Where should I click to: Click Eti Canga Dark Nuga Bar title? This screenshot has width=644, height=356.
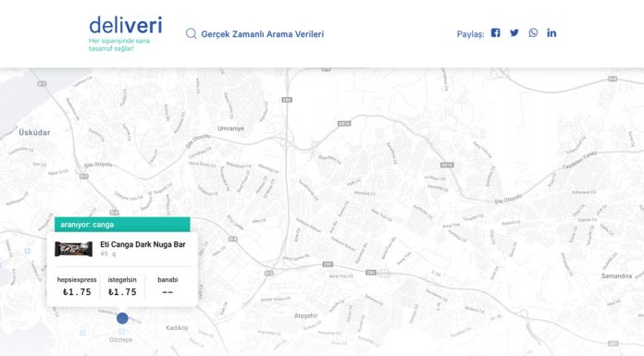click(x=142, y=244)
